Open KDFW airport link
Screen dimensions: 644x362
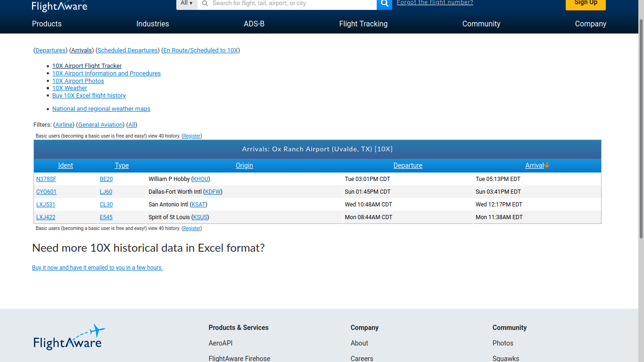(213, 192)
